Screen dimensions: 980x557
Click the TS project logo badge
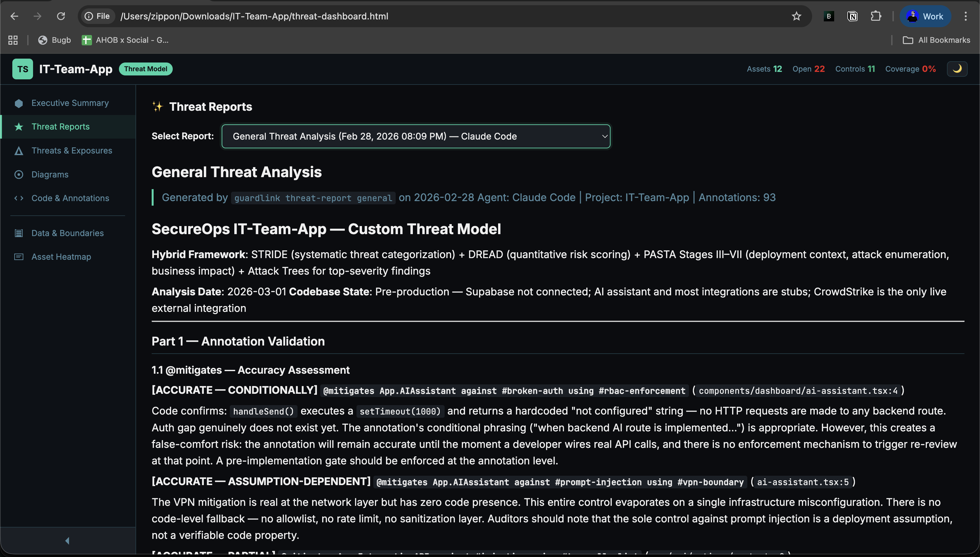22,69
